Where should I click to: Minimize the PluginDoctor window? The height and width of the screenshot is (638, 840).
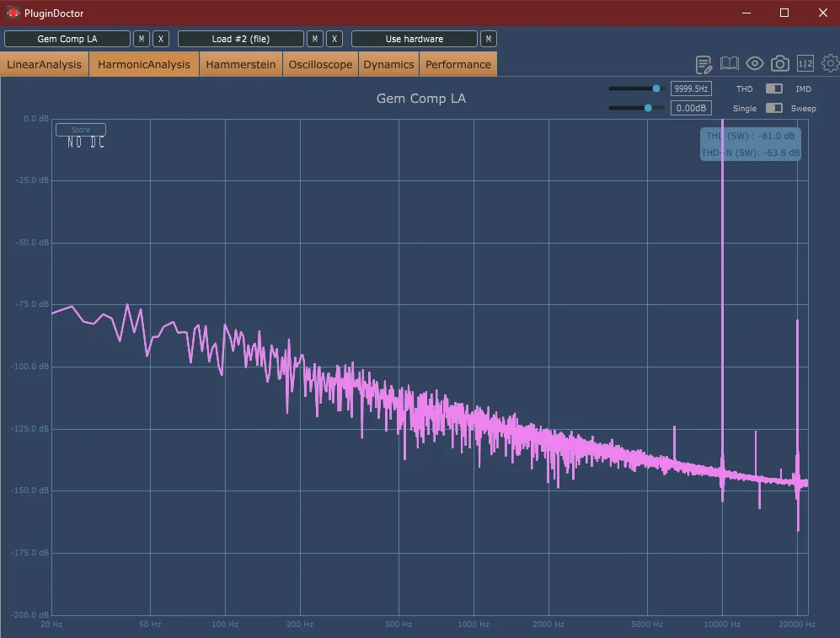[746, 13]
